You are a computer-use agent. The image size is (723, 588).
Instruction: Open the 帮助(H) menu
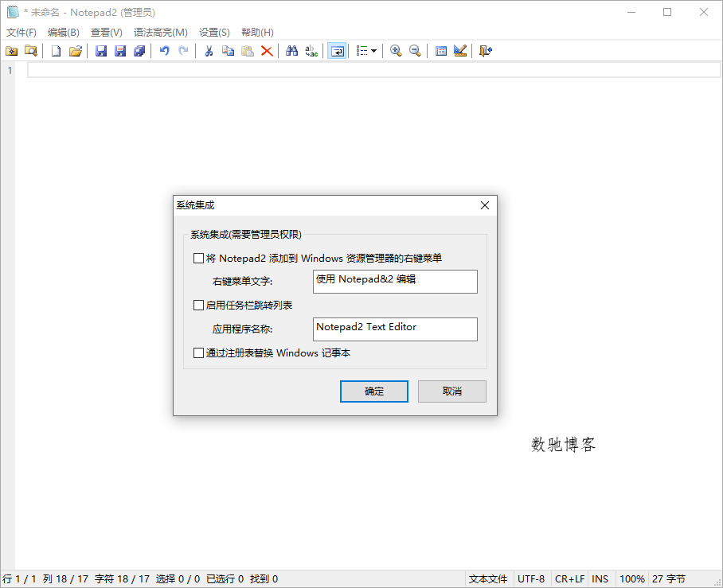(257, 33)
